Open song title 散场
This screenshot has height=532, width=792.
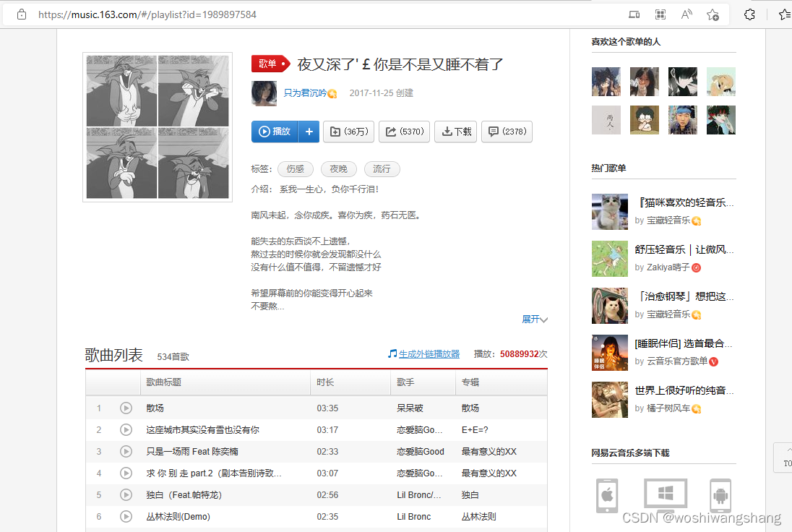(x=155, y=408)
